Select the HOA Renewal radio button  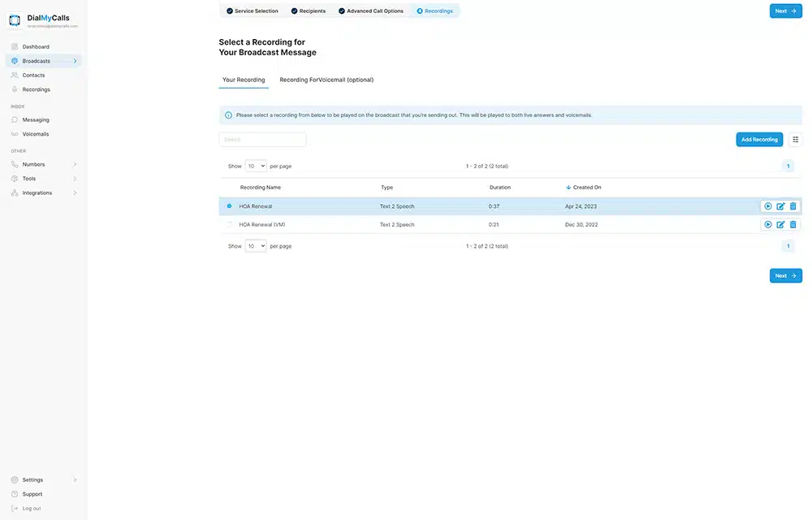pyautogui.click(x=229, y=206)
